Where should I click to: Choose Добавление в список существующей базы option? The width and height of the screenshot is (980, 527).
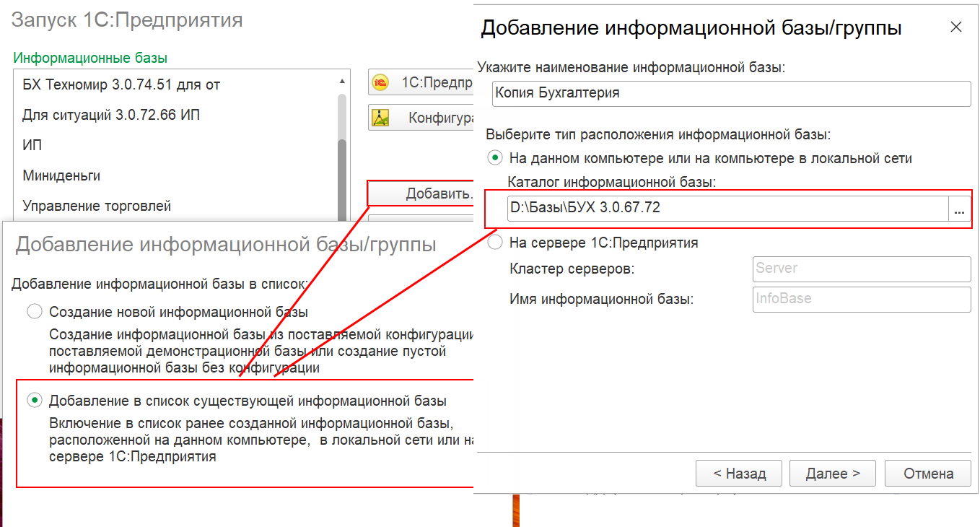point(34,400)
